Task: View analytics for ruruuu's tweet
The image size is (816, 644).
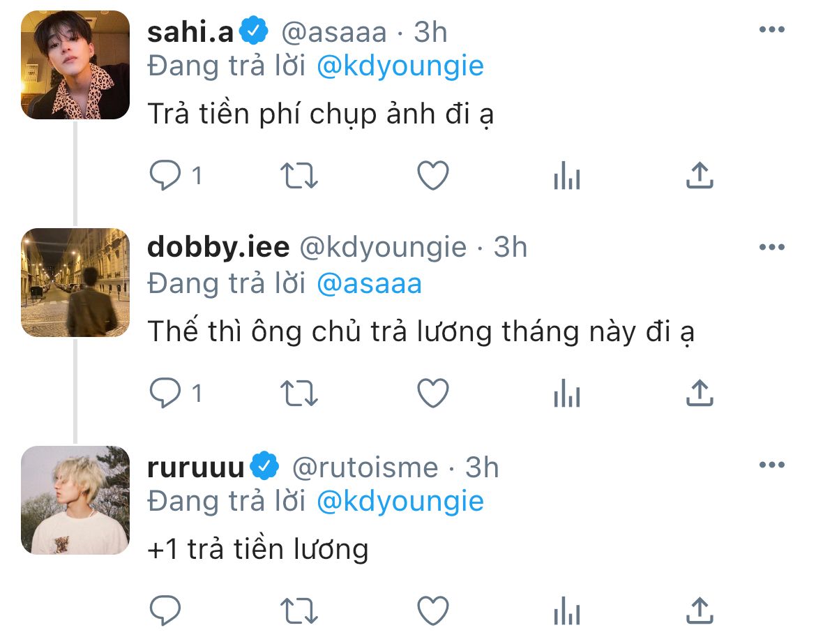Action: tap(567, 611)
